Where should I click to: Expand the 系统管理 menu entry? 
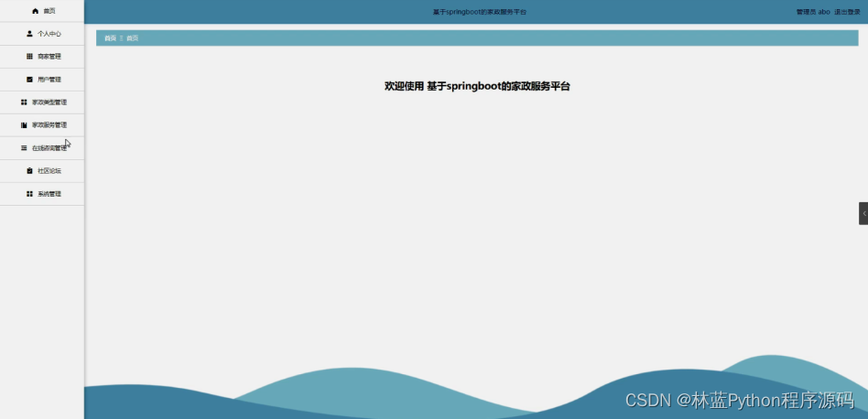42,194
